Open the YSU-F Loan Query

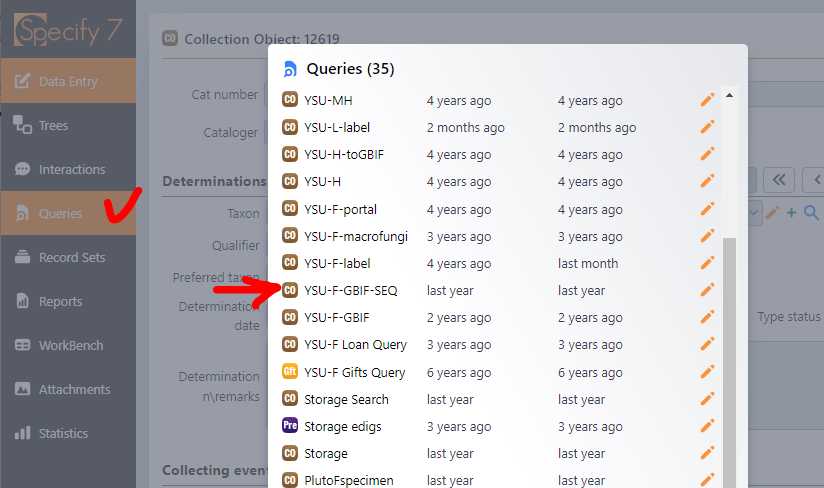pos(355,345)
